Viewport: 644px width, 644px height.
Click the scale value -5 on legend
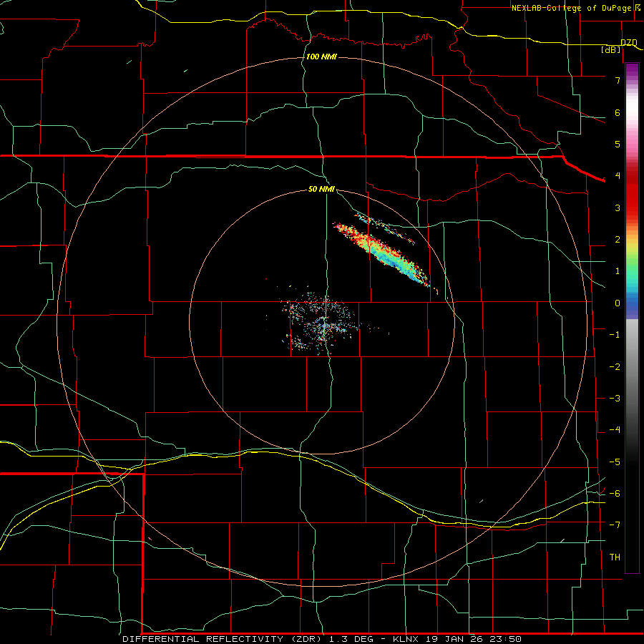[615, 462]
